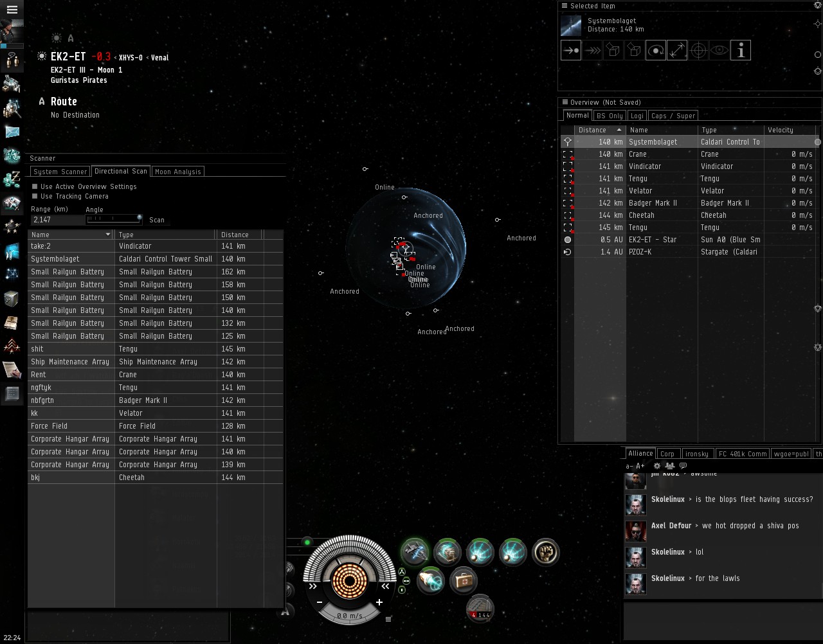
Task: Open the cube Inventory icon in the sidebar
Action: pos(12,298)
